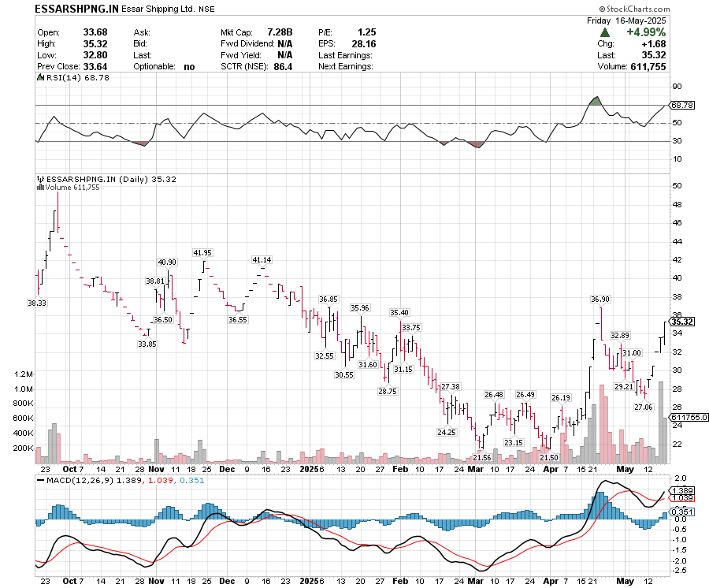Image resolution: width=709 pixels, height=588 pixels.
Task: Click the P/E value 1.25
Action: pyautogui.click(x=366, y=32)
